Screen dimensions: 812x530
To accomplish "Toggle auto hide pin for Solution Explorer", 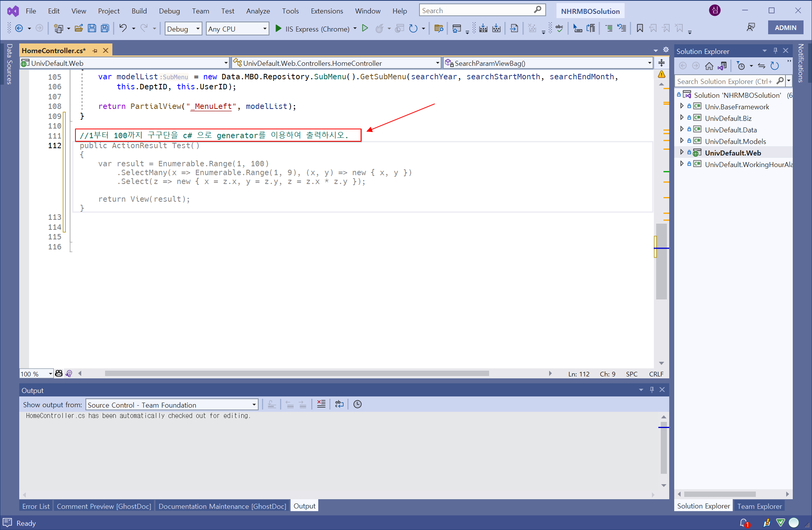I will [775, 51].
